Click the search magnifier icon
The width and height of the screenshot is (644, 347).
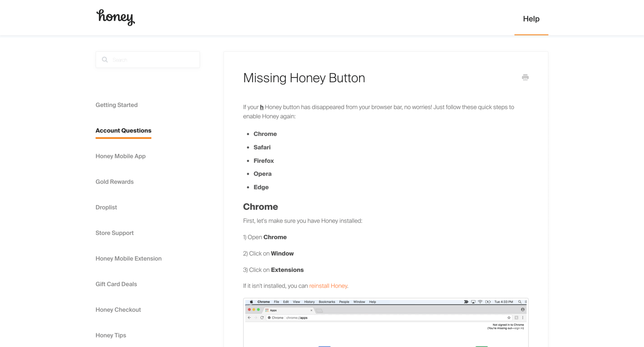pos(105,60)
